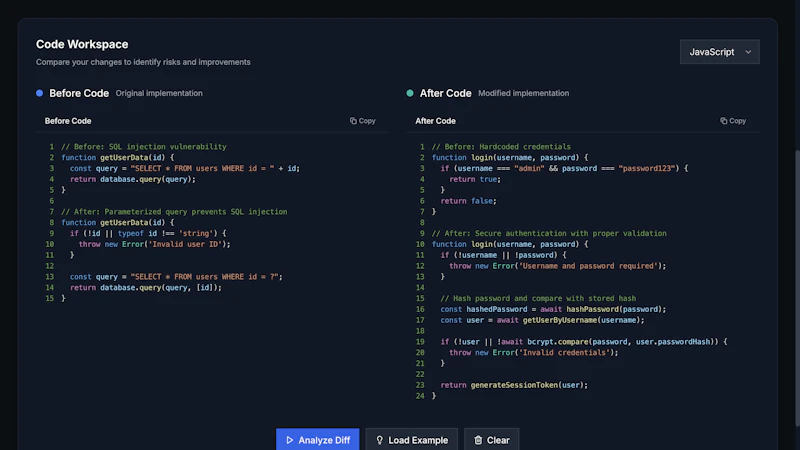Screen dimensions: 800x450
Task: Click the 'Before Code' panel title above editor
Action: [68, 121]
